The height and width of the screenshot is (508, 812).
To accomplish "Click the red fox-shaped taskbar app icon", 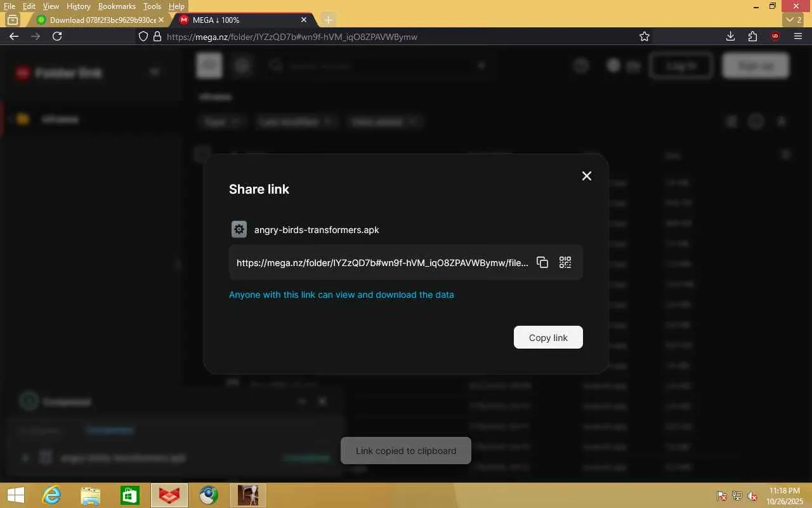I will [x=169, y=495].
